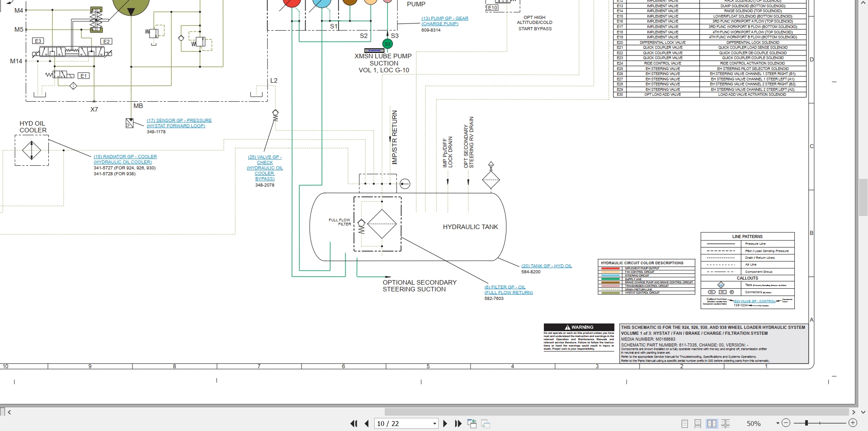Click the zoom out minus button
The image size is (868, 431).
tap(786, 423)
